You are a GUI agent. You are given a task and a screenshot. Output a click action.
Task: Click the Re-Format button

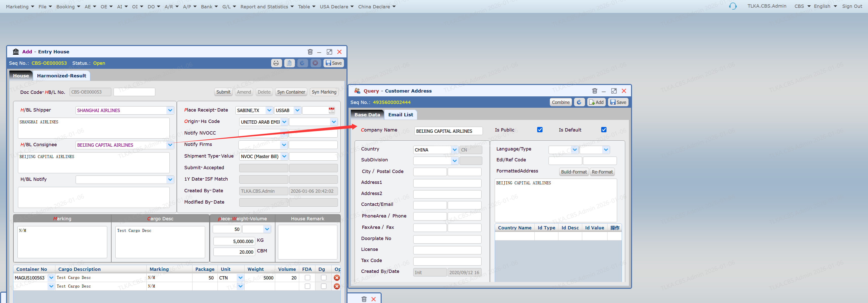click(x=602, y=172)
